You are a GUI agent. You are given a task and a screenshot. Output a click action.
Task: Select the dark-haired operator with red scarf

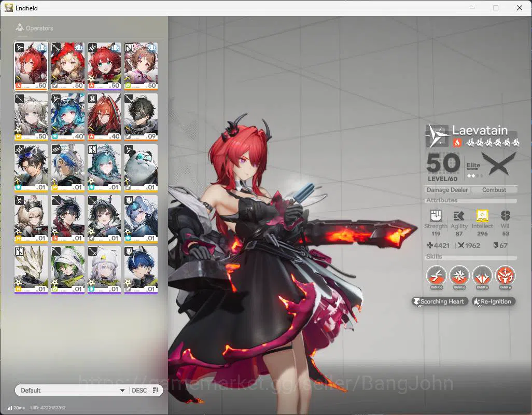click(x=68, y=219)
